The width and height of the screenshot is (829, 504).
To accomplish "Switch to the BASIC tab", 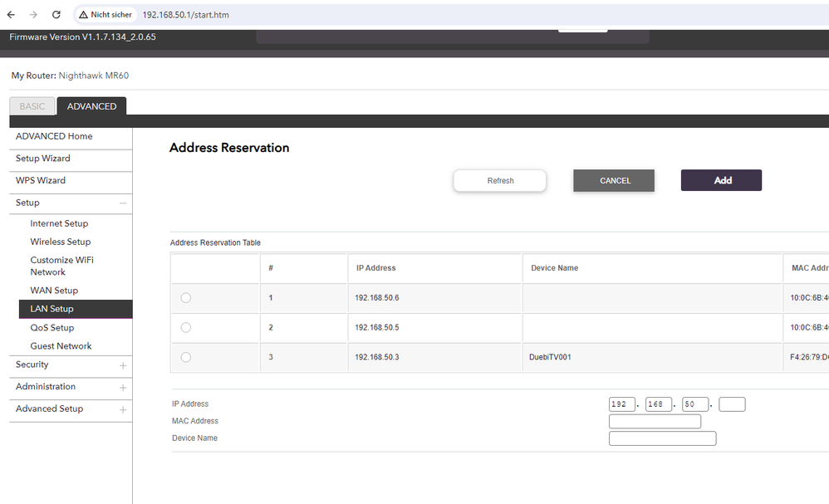I will coord(32,105).
